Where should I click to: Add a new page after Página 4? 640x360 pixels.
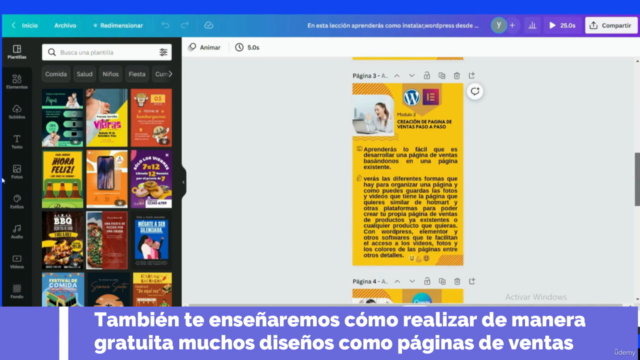pos(472,281)
